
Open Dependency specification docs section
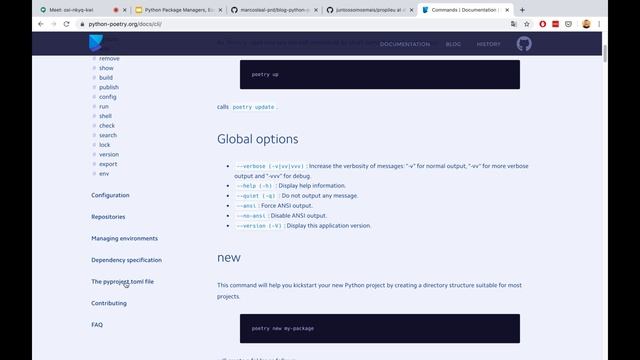[x=127, y=260]
